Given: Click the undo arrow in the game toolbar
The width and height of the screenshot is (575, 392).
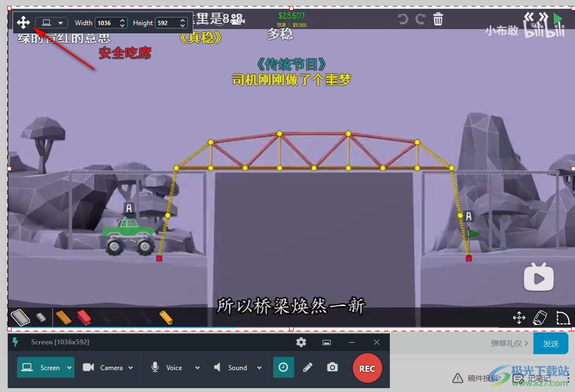Looking at the screenshot, I should 403,19.
